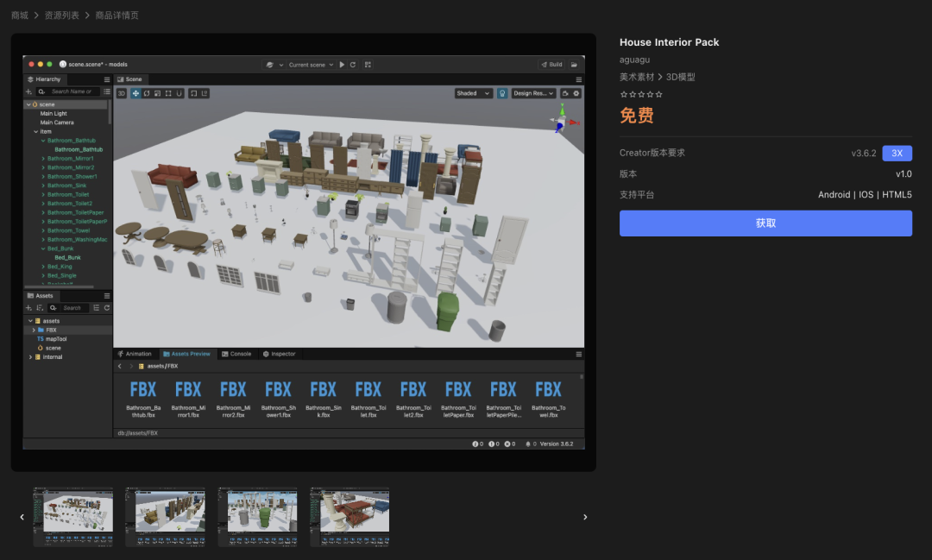Click the 获取 get button
The height and width of the screenshot is (560, 932).
pos(765,223)
